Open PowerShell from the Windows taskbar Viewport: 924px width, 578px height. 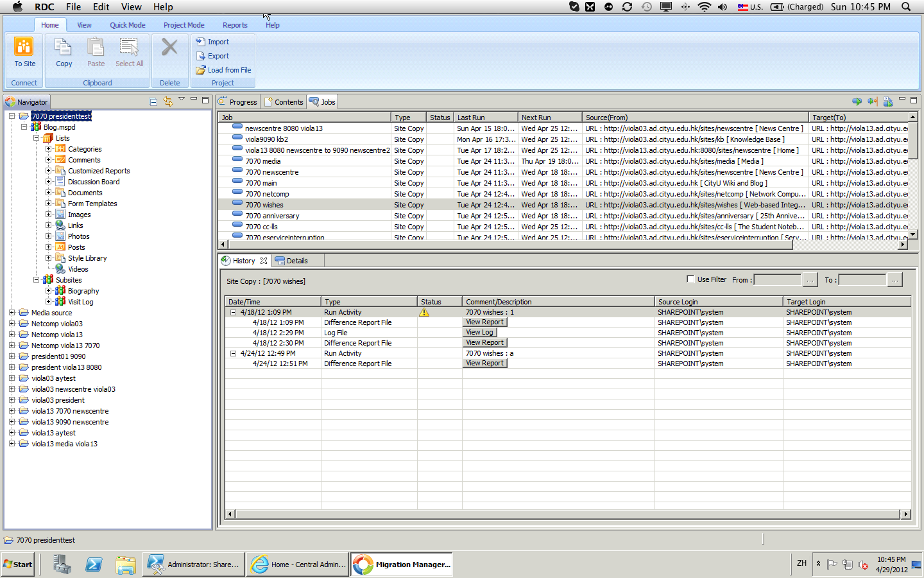coord(94,565)
